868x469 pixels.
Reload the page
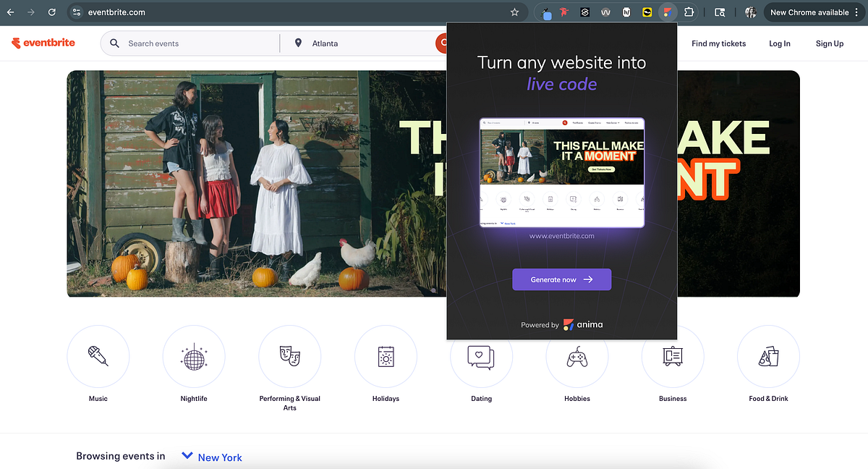[x=51, y=12]
